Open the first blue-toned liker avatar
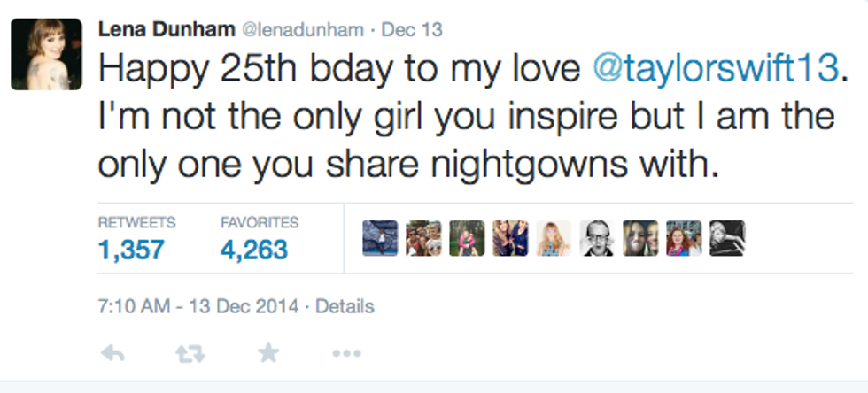Screen dimensions: 868x393 pos(380,238)
